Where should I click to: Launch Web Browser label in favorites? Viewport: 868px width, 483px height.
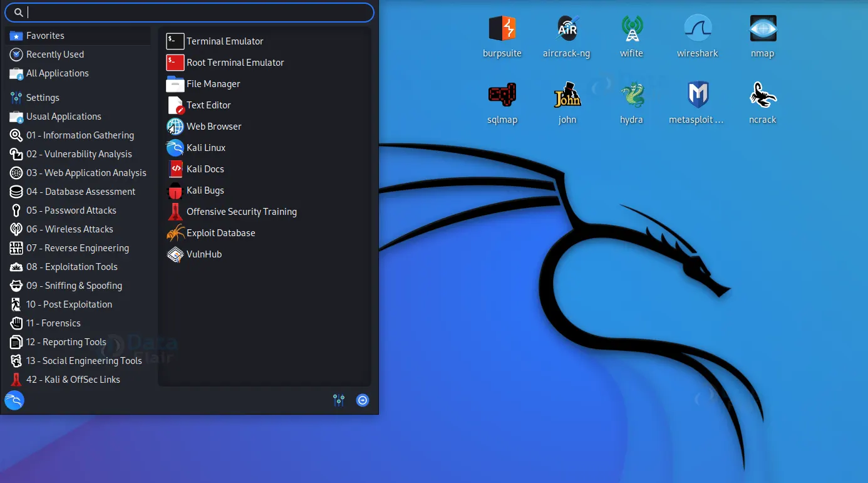[214, 127]
